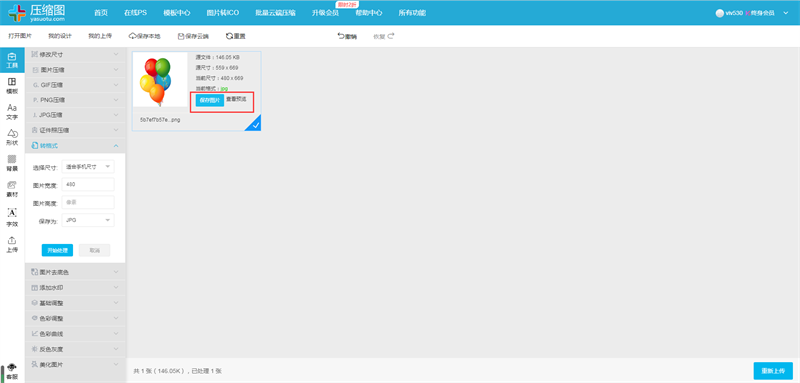
Task: Click the blue 保存图片 save button
Action: (210, 100)
